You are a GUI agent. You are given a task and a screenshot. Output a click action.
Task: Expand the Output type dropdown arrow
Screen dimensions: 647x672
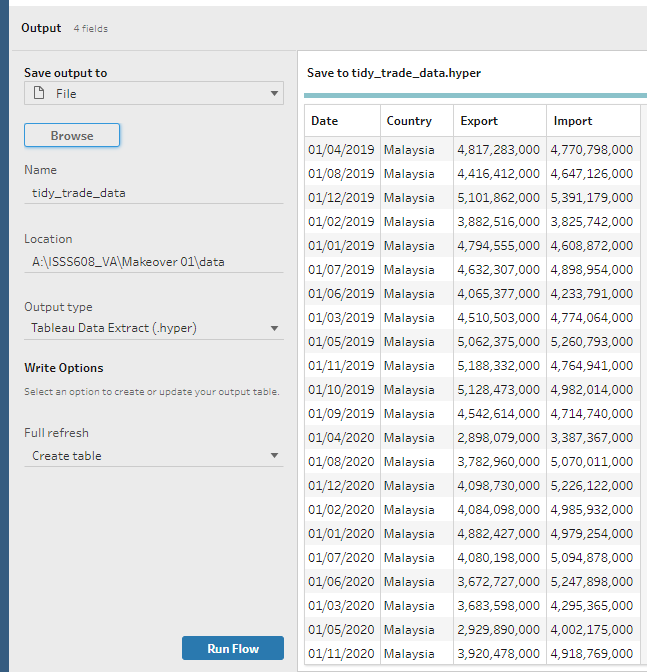click(x=274, y=328)
